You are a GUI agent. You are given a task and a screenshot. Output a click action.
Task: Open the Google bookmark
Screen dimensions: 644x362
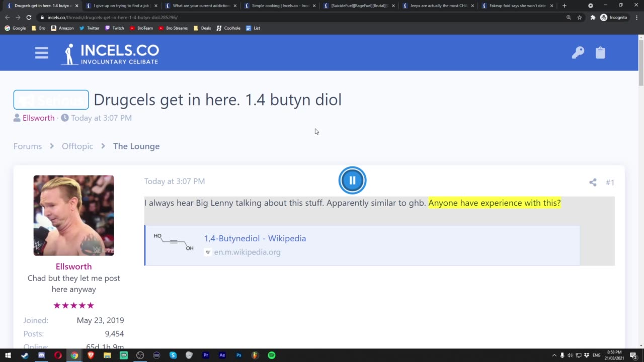point(15,28)
